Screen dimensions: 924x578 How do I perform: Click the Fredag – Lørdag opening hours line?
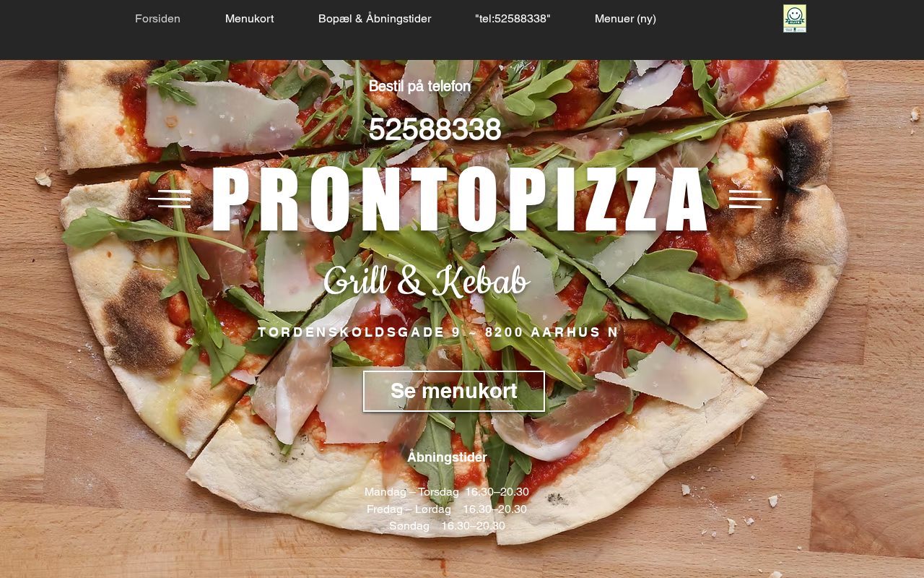coord(447,509)
